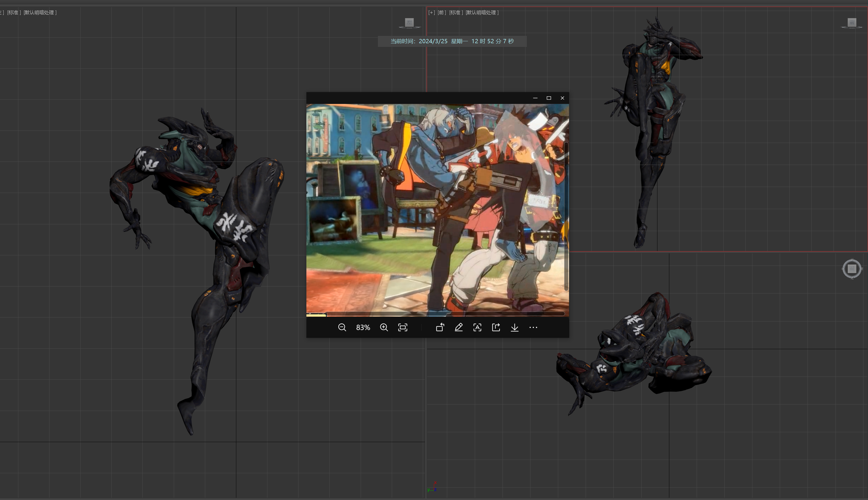868x500 pixels.
Task: Click the 83% zoom level value
Action: tap(363, 328)
